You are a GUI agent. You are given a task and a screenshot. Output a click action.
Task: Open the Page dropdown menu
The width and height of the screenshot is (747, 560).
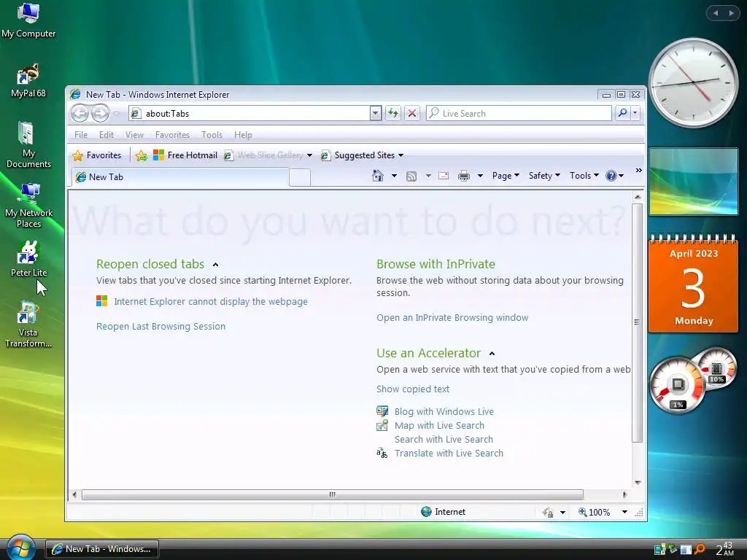pos(506,176)
